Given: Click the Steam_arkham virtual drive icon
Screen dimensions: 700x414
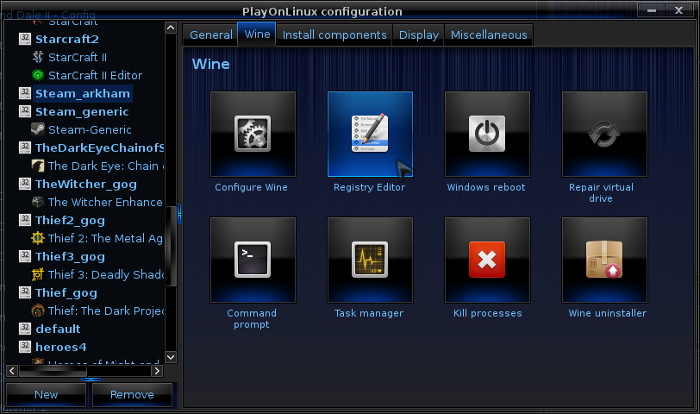Looking at the screenshot, I should pyautogui.click(x=25, y=93).
